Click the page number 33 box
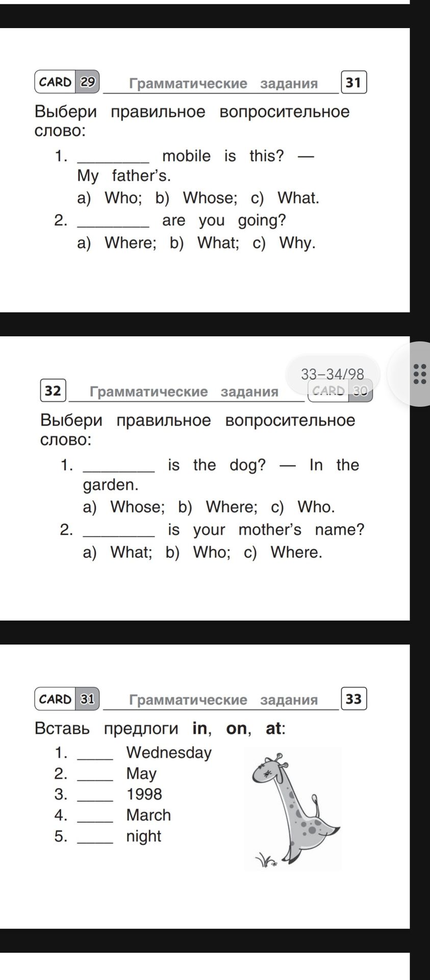 [353, 699]
